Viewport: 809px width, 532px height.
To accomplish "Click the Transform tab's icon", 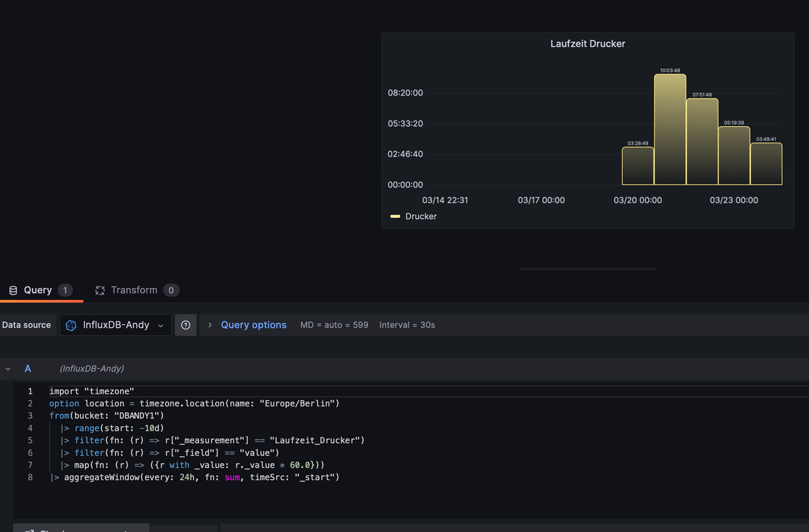I will pyautogui.click(x=100, y=290).
